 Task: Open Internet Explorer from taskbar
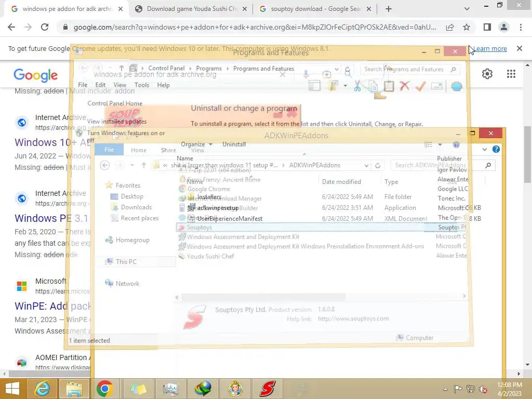pyautogui.click(x=42, y=389)
